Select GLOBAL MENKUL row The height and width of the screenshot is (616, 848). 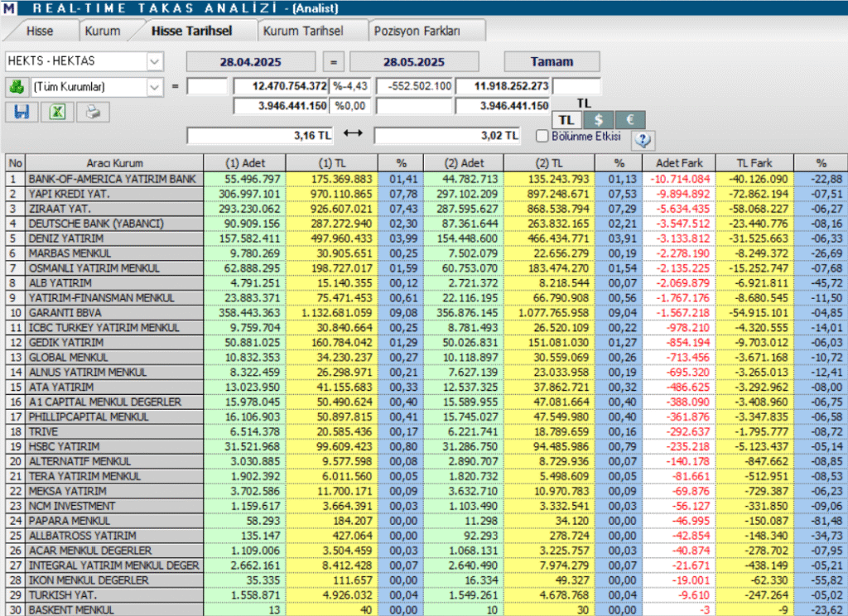click(426, 358)
